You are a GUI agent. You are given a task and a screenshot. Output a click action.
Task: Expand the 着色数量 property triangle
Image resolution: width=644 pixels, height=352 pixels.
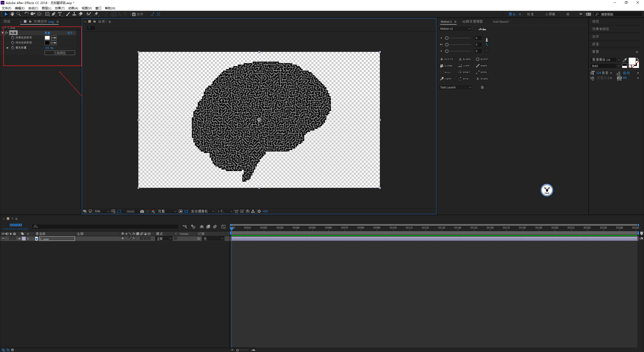8,48
